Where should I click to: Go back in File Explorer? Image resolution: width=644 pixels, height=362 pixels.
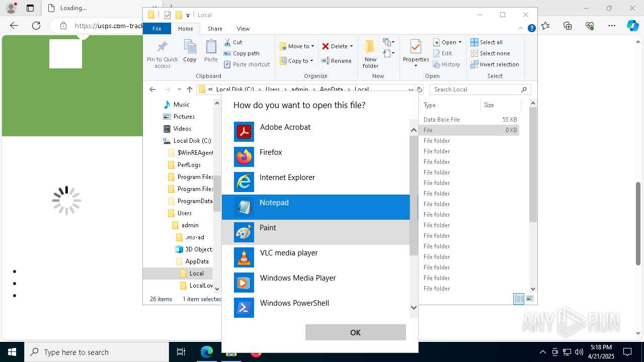click(x=152, y=89)
